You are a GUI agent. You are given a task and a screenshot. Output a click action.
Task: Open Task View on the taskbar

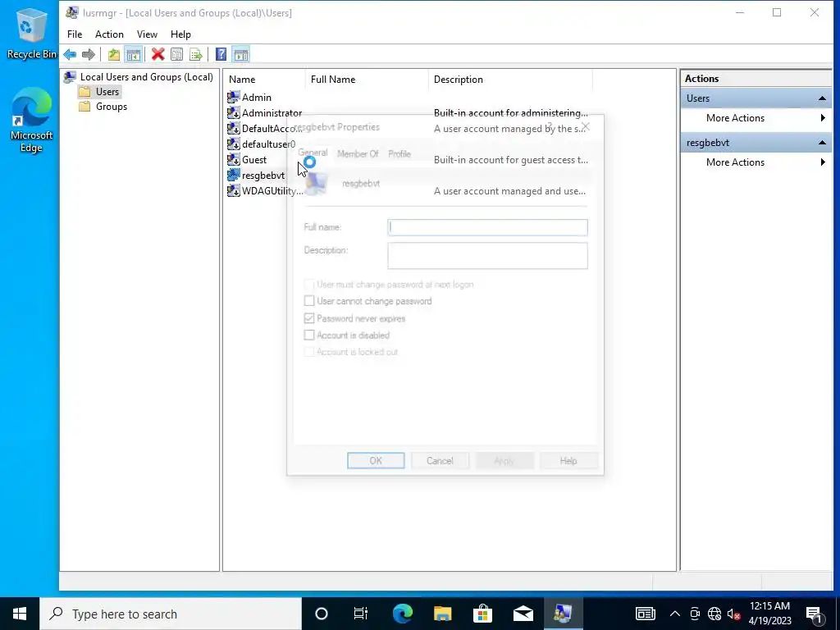361,614
